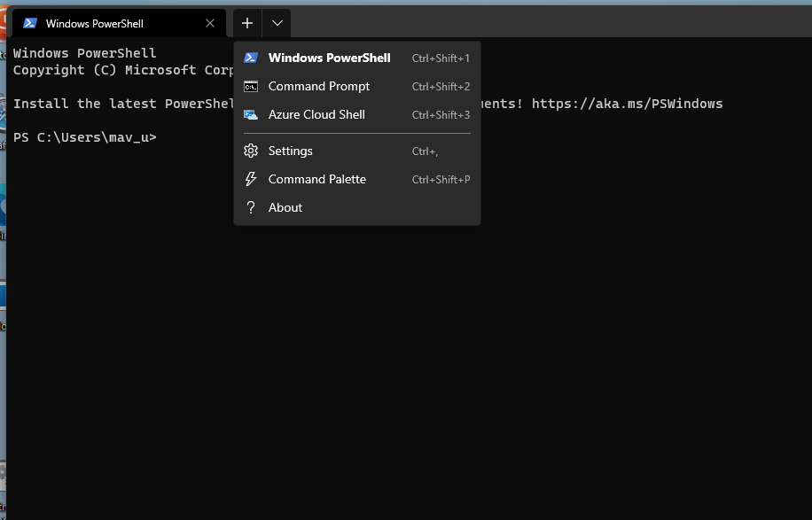812x520 pixels.
Task: Click the About question mark icon
Action: [x=251, y=207]
